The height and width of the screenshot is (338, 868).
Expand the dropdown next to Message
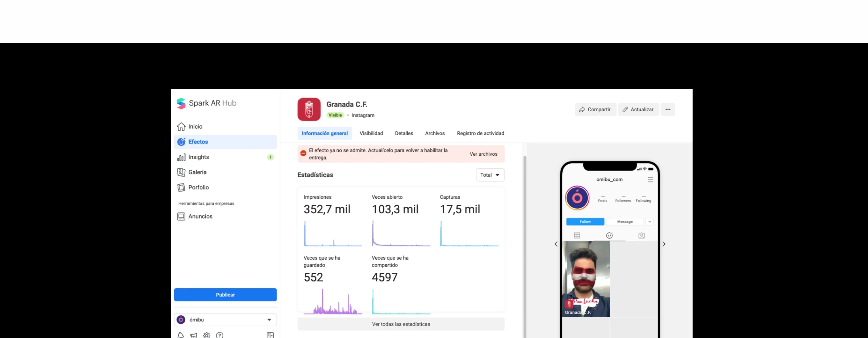[x=649, y=222]
